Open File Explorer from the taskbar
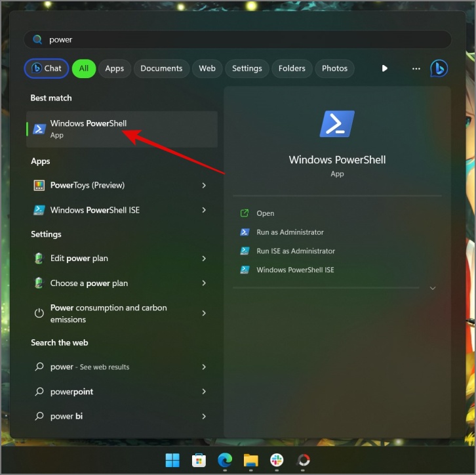 (x=250, y=460)
